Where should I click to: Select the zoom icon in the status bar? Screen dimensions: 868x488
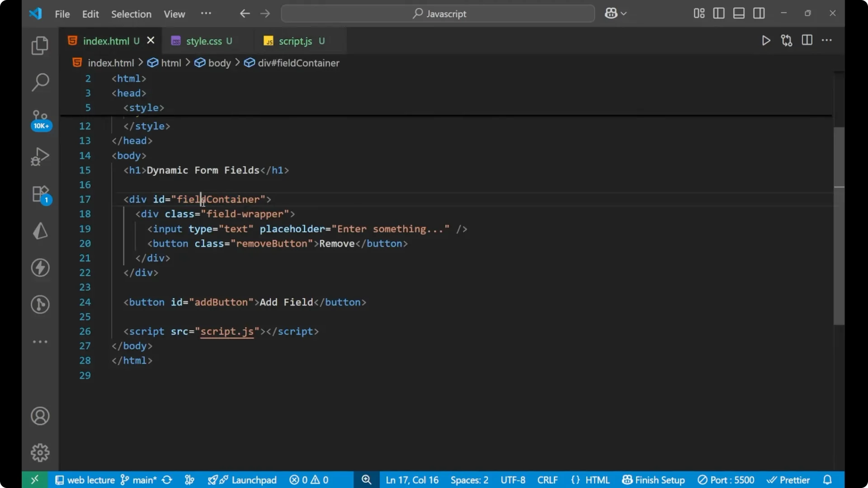coord(366,480)
